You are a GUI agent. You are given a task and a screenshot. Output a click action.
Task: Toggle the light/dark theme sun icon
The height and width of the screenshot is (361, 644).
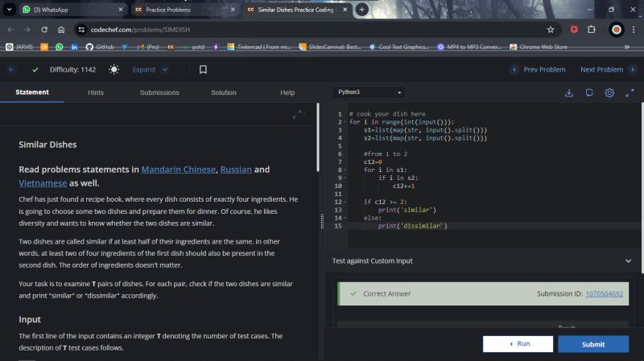[114, 69]
